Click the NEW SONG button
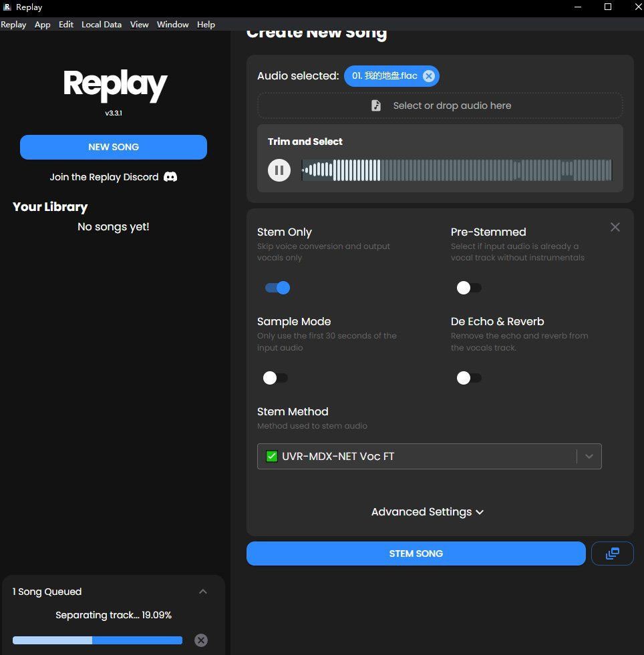The image size is (644, 655). click(113, 147)
